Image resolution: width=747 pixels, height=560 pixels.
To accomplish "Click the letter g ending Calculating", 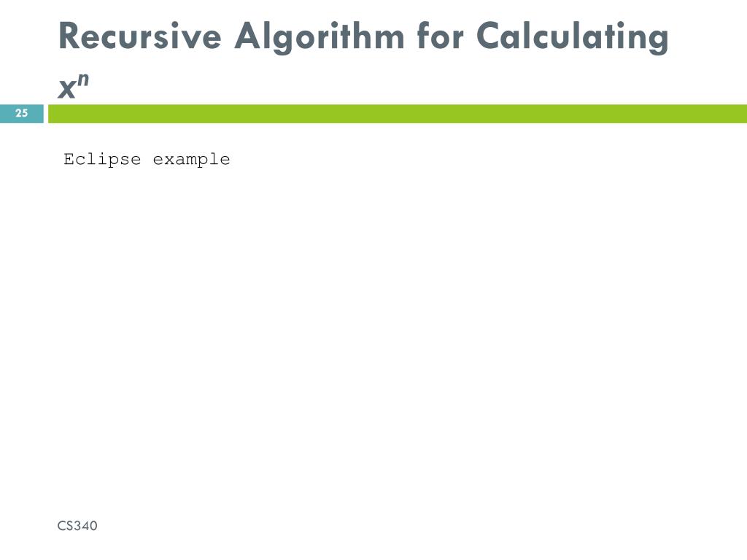I will tap(659, 41).
